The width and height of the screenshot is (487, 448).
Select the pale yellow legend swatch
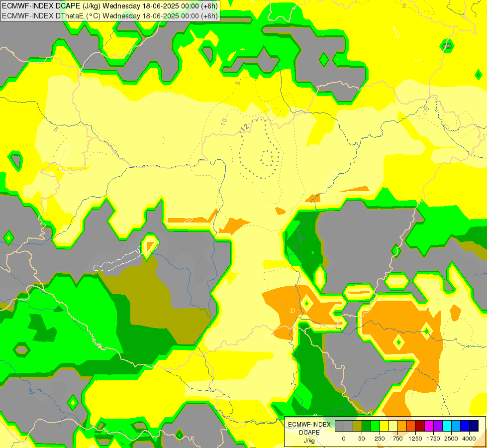pos(393,426)
